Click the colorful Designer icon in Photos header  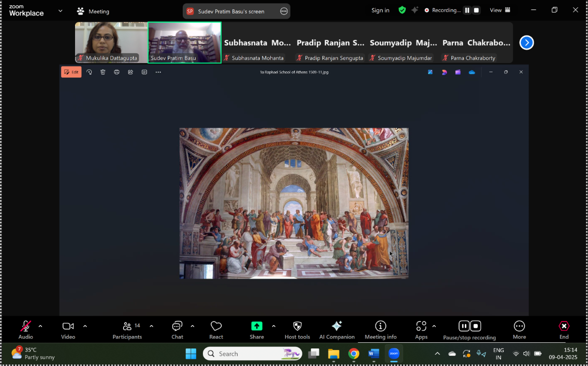click(445, 72)
